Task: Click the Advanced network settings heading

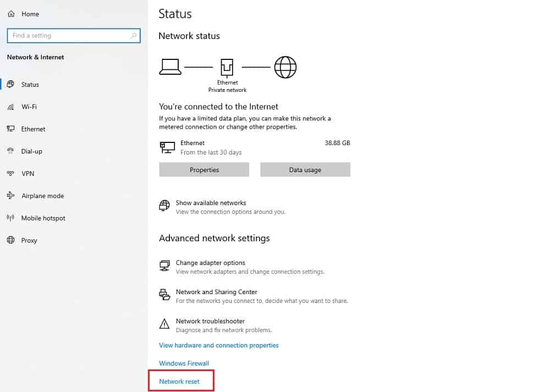Action: tap(215, 238)
